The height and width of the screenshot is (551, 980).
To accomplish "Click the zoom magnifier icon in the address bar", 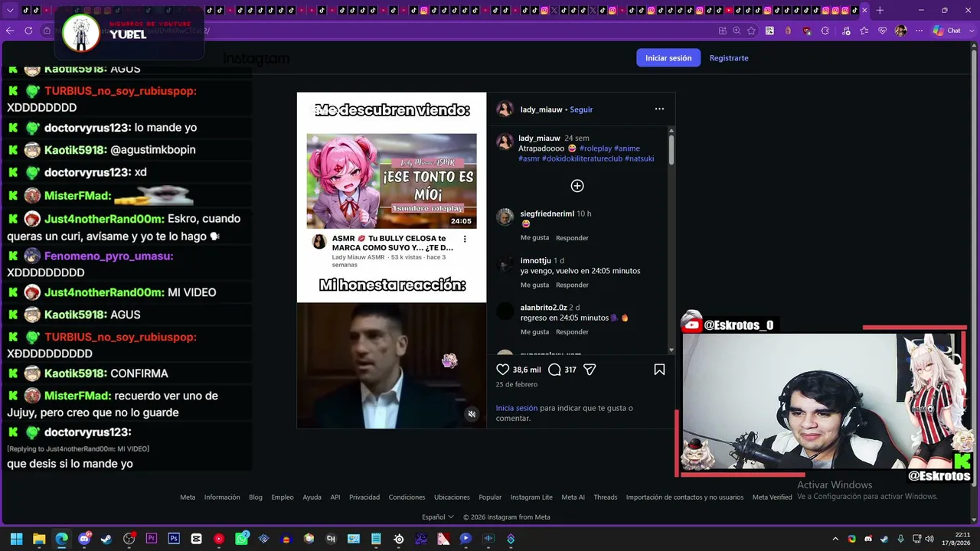I will coord(737,31).
